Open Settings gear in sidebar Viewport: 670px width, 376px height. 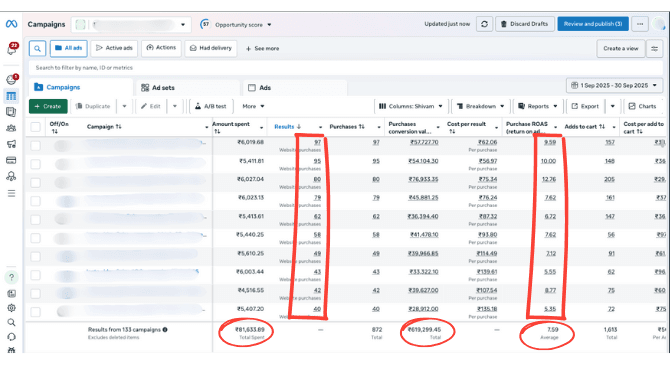point(12,308)
